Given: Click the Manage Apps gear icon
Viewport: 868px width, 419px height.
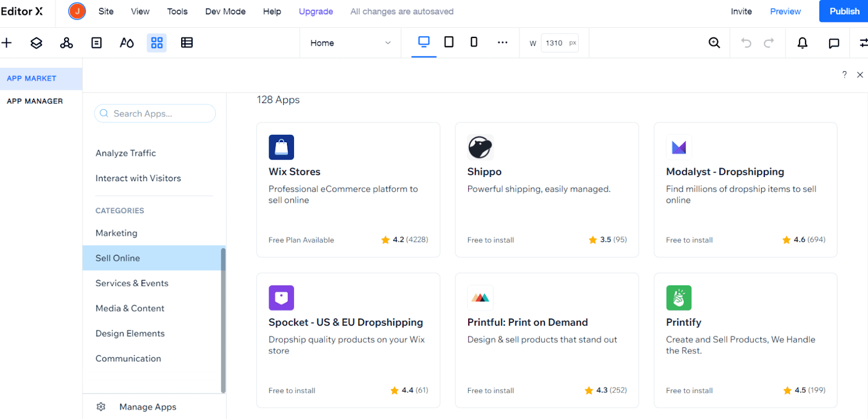Looking at the screenshot, I should [101, 407].
